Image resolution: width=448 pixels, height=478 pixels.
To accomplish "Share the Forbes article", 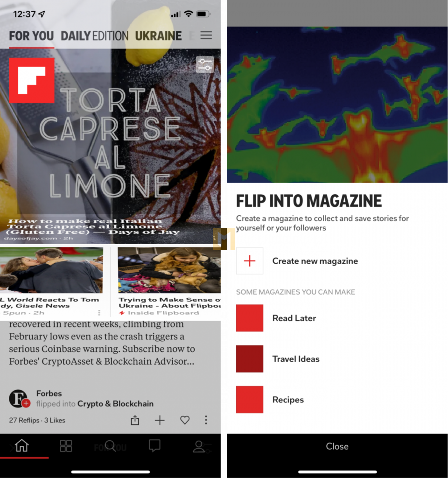I will pyautogui.click(x=135, y=420).
